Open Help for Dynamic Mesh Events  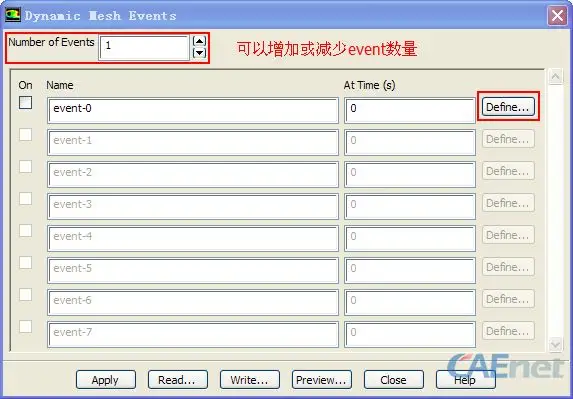click(466, 380)
